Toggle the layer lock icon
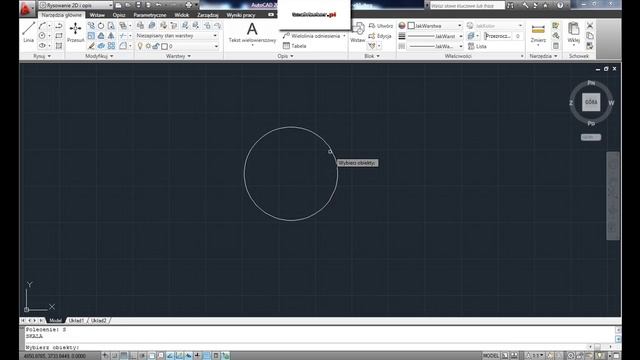The height and width of the screenshot is (360, 640). (156, 46)
